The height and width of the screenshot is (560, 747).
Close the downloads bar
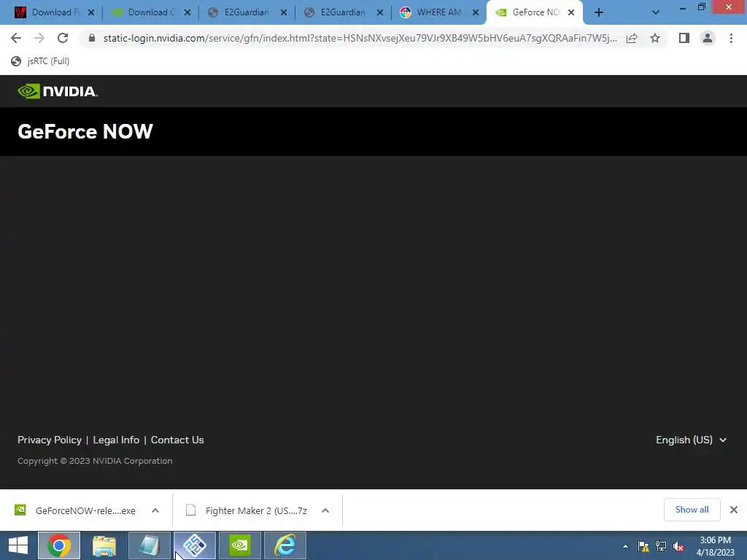click(734, 510)
